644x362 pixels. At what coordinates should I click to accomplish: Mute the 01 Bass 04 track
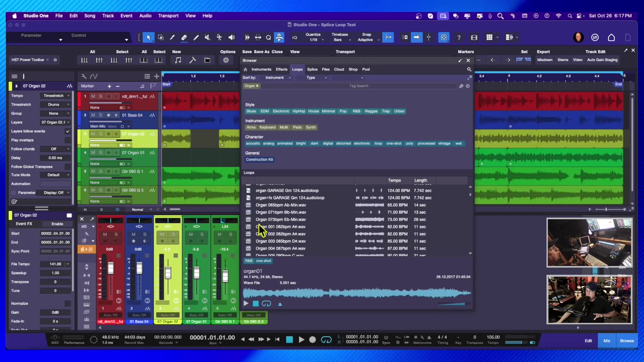(x=93, y=115)
